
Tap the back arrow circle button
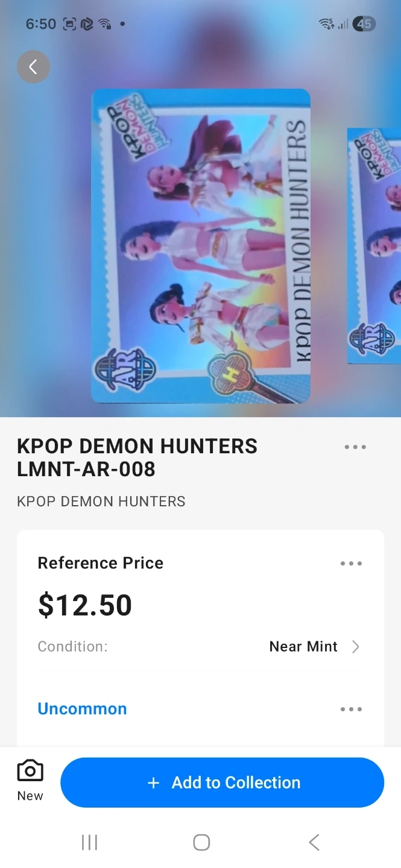[33, 66]
